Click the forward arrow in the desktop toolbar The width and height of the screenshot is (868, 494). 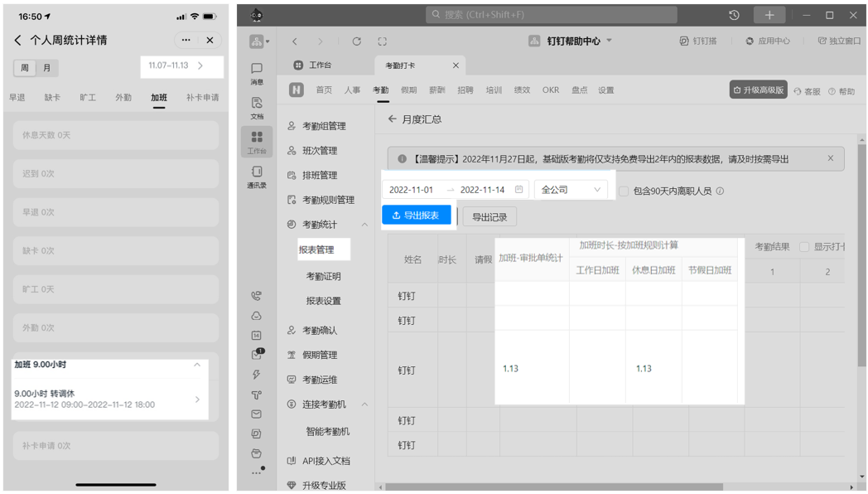(x=320, y=41)
